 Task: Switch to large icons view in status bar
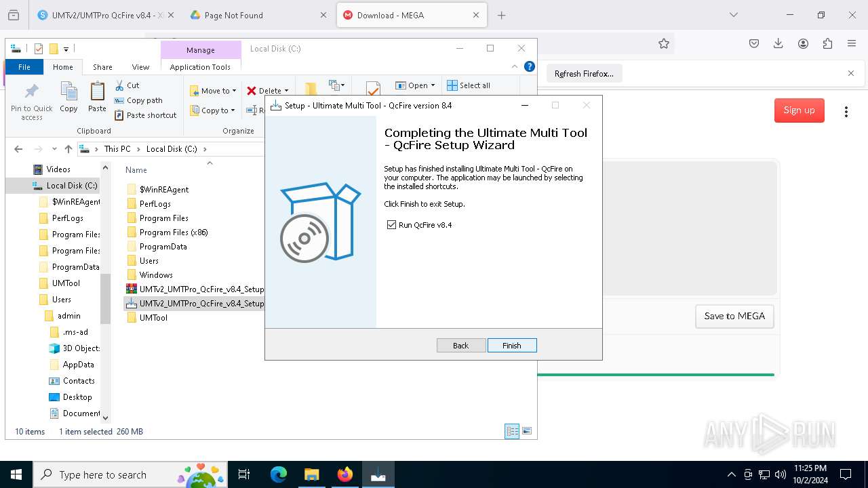[527, 432]
